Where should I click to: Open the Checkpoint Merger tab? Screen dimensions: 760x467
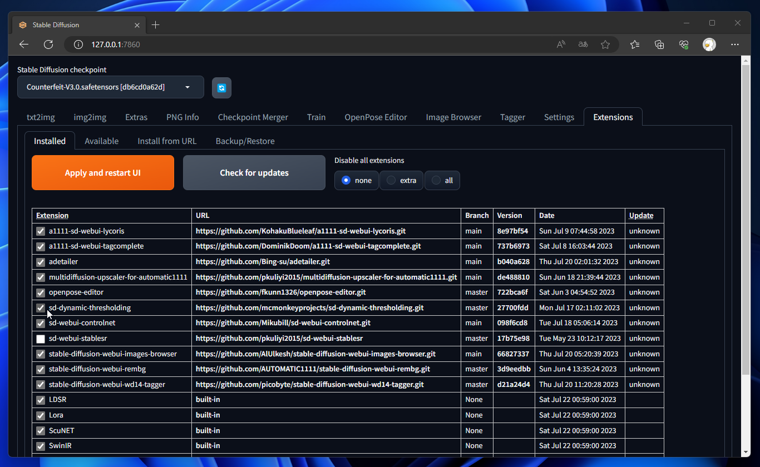253,117
